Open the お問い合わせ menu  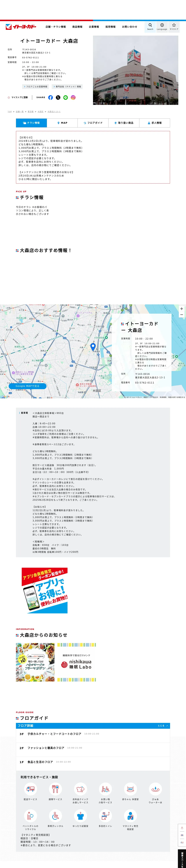[130, 27]
